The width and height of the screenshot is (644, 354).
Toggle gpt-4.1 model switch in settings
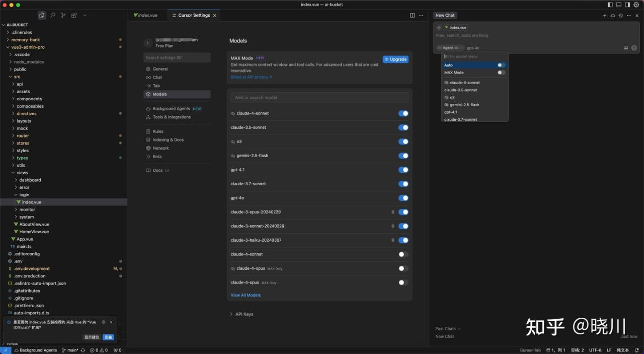pyautogui.click(x=404, y=170)
